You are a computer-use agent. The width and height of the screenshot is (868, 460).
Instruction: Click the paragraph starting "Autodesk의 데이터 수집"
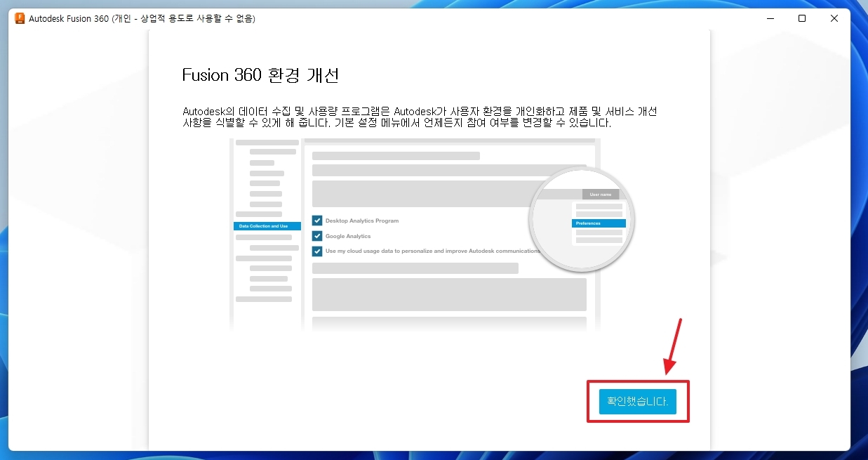420,117
